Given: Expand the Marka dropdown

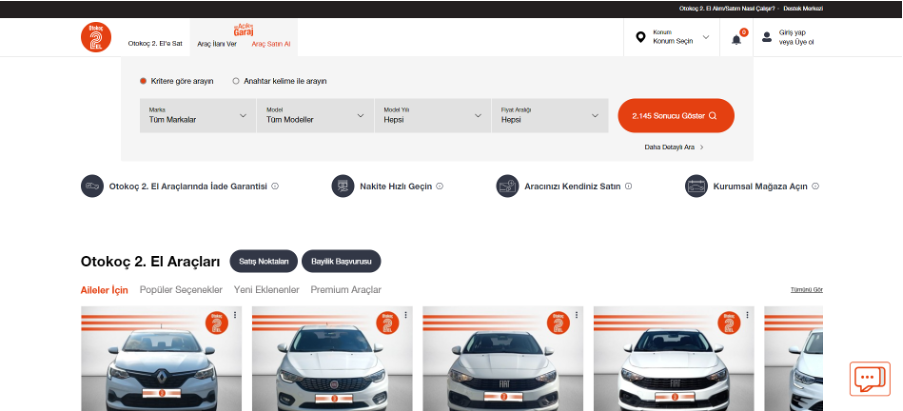Looking at the screenshot, I should click(197, 116).
